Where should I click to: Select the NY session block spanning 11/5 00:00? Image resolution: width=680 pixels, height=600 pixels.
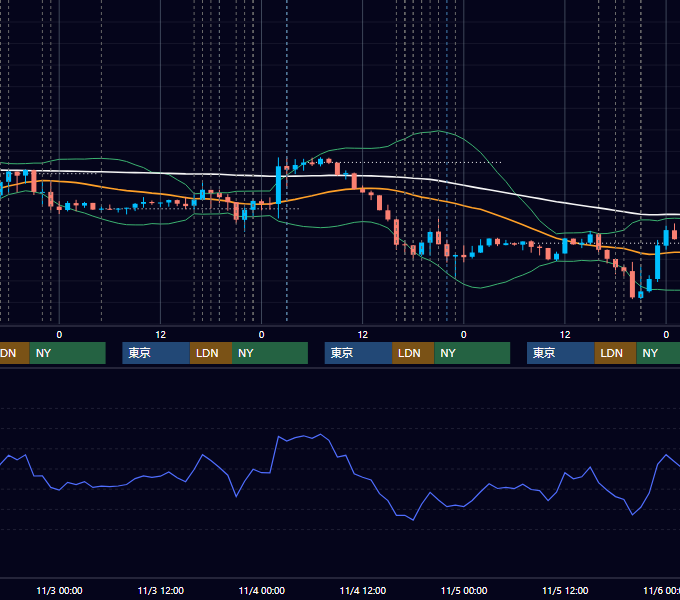tap(472, 353)
